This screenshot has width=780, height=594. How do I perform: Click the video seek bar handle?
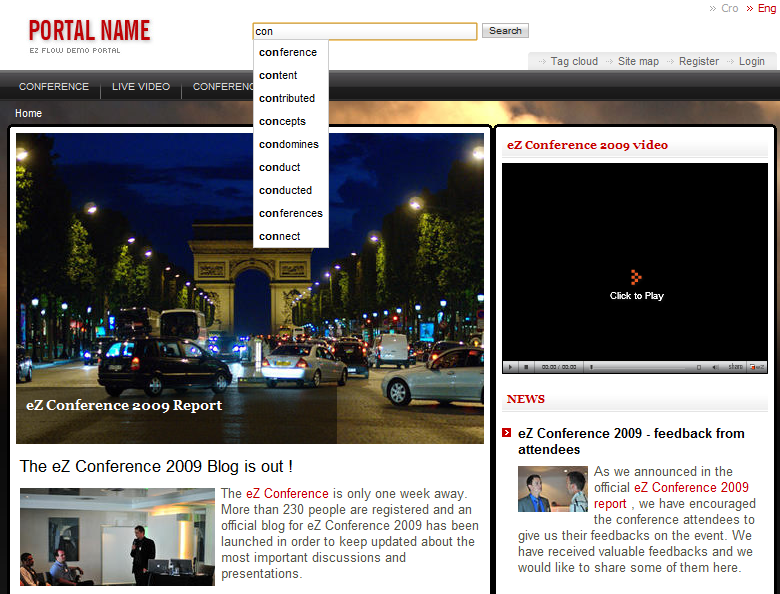(x=591, y=367)
